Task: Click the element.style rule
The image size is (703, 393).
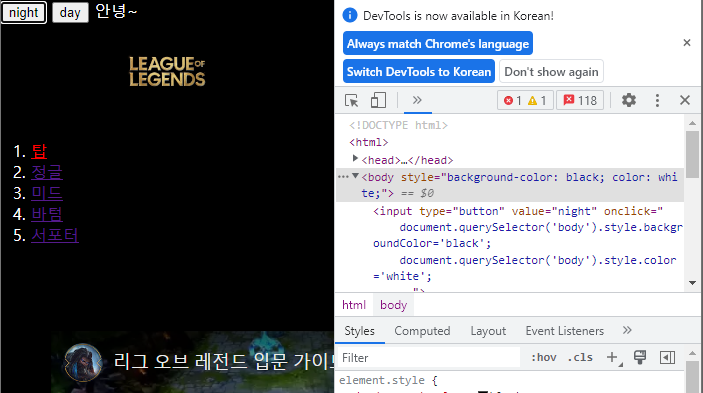Action: pos(388,380)
